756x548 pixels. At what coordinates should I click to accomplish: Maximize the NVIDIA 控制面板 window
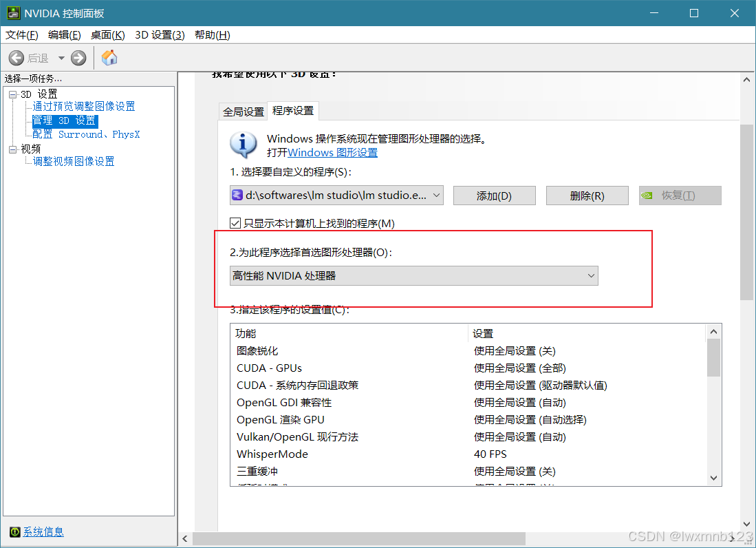pyautogui.click(x=694, y=13)
